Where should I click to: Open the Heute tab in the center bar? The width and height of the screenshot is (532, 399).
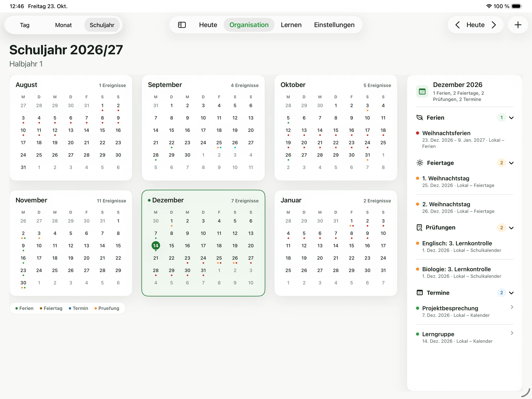(208, 25)
